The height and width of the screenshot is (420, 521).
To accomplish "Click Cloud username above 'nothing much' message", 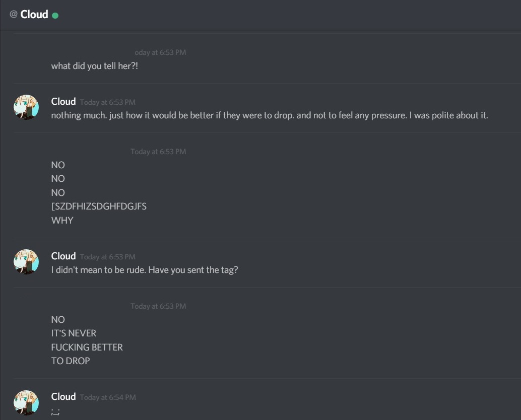I will click(63, 101).
